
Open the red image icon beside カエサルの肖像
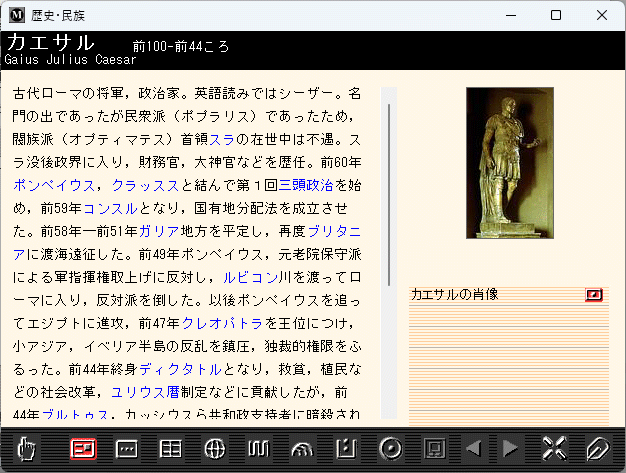click(595, 295)
